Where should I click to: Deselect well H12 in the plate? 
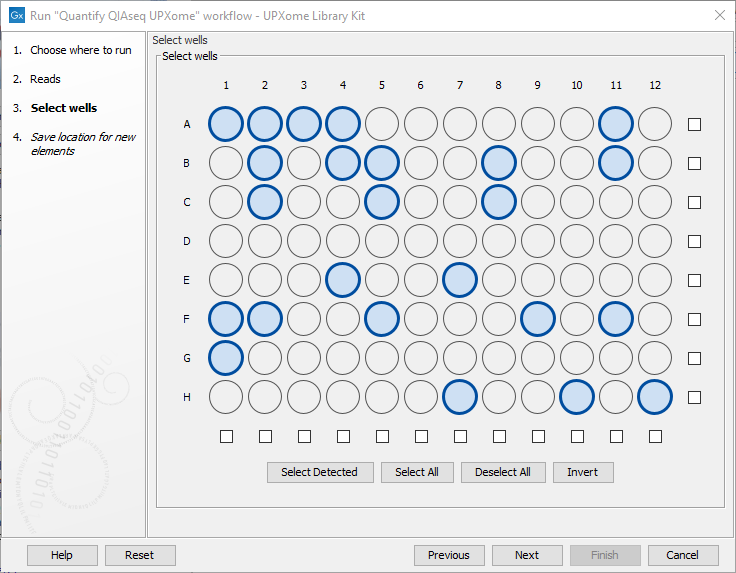pyautogui.click(x=655, y=397)
